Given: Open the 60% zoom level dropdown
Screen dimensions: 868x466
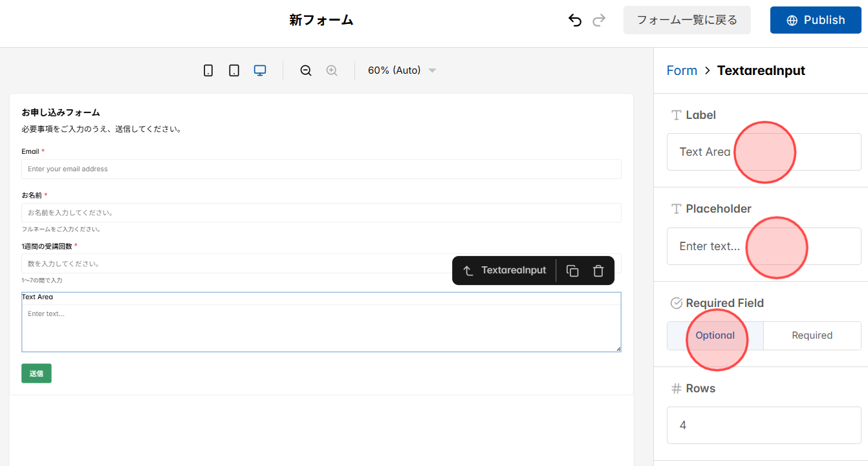Looking at the screenshot, I should click(401, 70).
